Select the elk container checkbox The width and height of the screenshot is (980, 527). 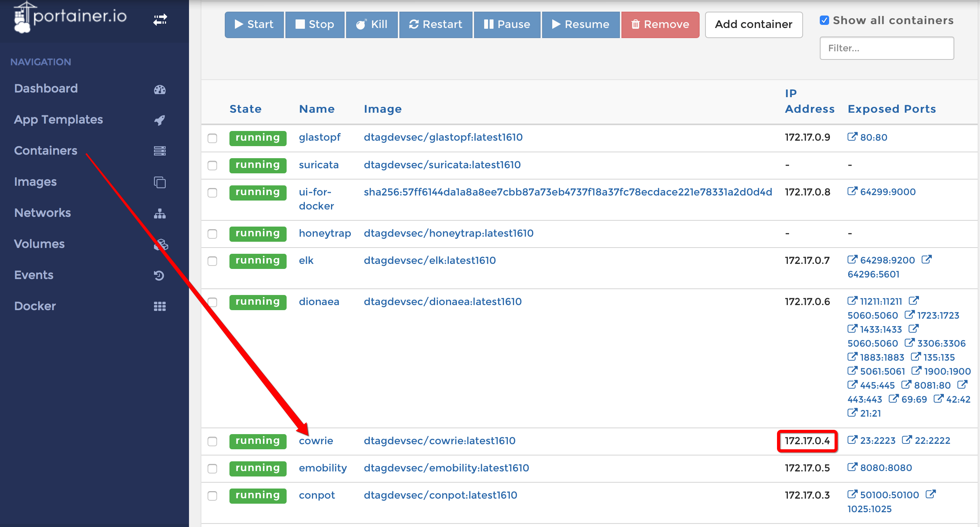tap(212, 261)
